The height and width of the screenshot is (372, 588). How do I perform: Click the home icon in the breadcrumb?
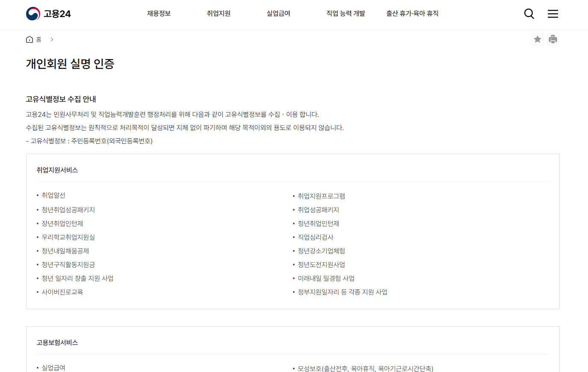pos(29,39)
